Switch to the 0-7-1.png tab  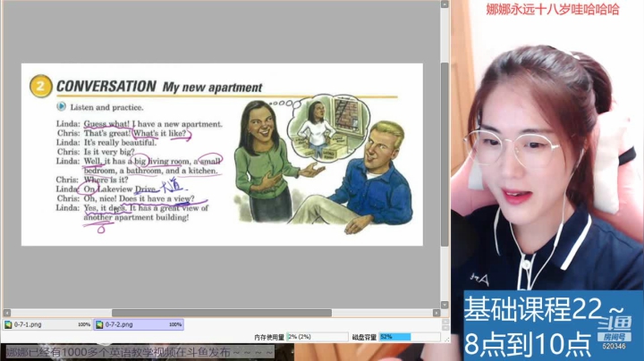coord(47,324)
